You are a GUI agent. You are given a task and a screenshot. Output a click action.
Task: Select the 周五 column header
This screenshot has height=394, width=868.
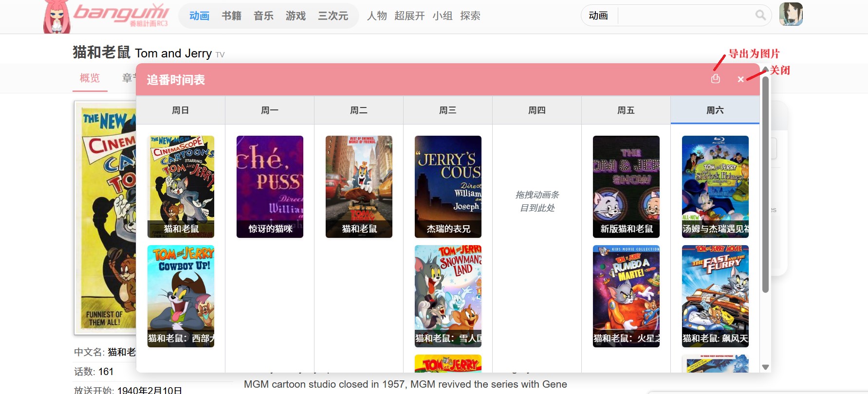coord(626,110)
